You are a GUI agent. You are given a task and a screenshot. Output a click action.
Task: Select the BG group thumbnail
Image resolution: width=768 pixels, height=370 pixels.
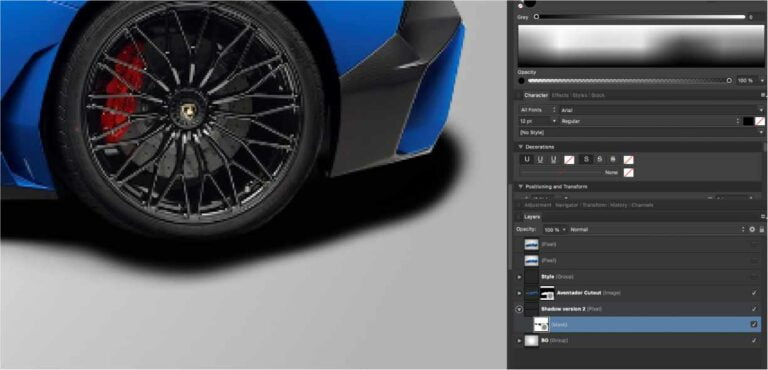tap(531, 340)
